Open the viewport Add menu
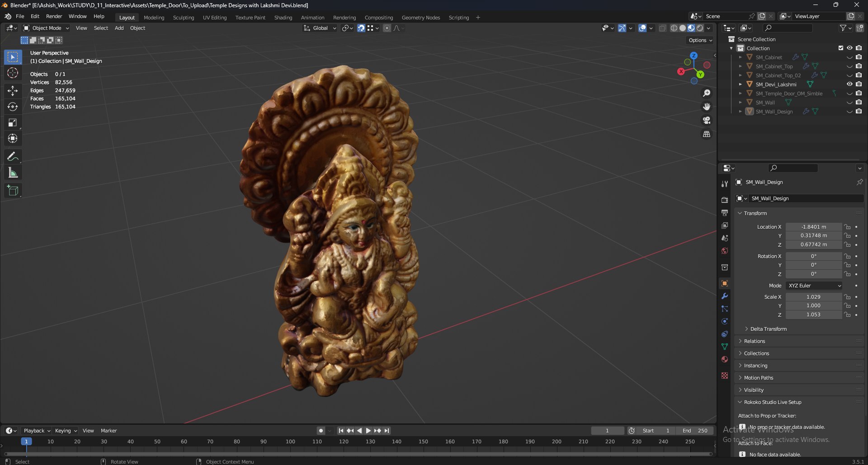Image resolution: width=868 pixels, height=465 pixels. pyautogui.click(x=119, y=28)
